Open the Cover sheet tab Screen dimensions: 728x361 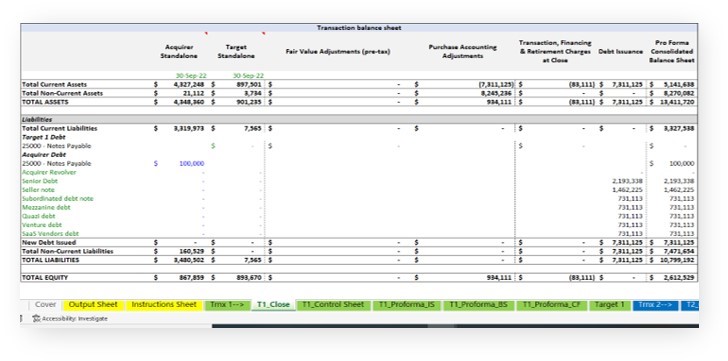pos(46,305)
